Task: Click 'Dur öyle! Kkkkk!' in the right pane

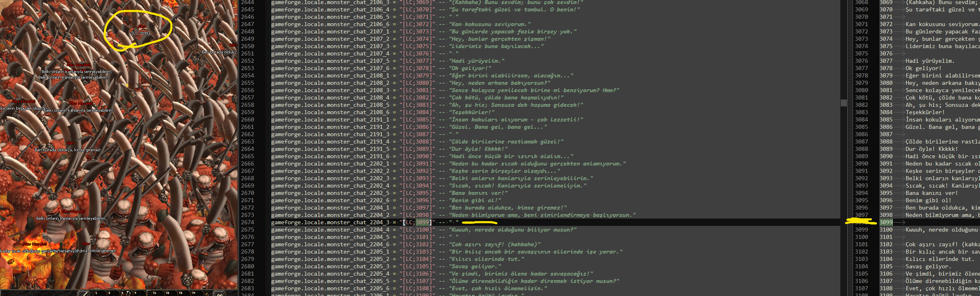Action: (932, 149)
